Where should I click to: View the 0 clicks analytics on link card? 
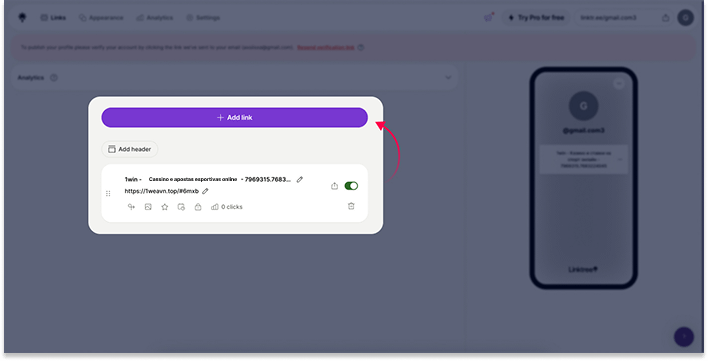click(x=227, y=207)
